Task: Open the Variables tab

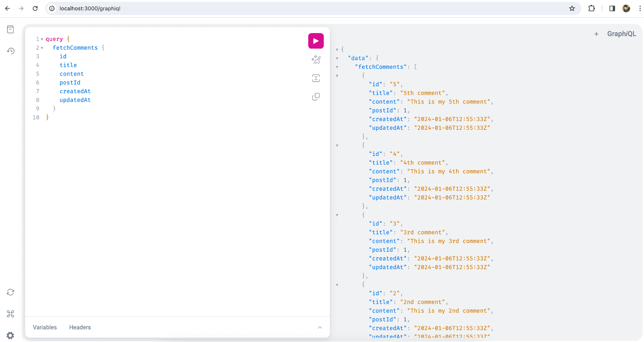Action: (x=45, y=327)
